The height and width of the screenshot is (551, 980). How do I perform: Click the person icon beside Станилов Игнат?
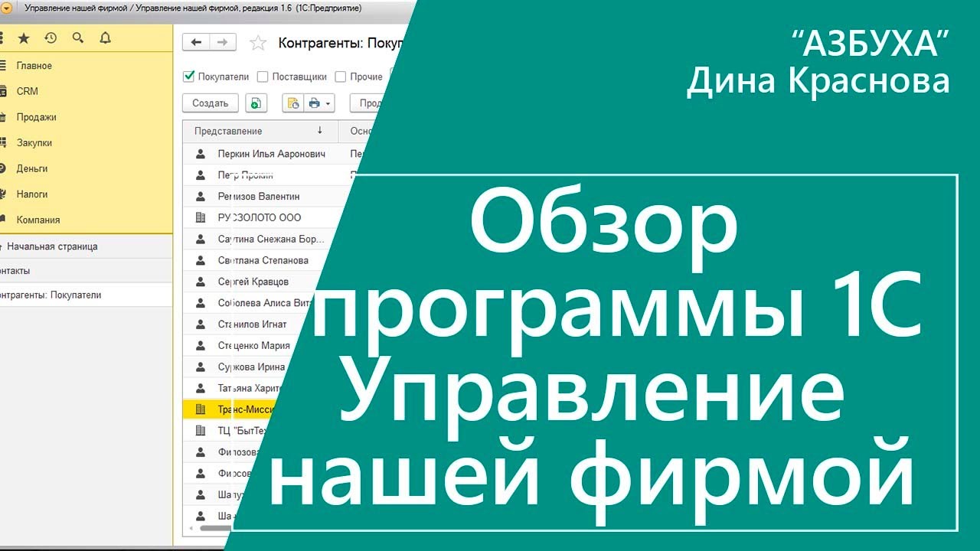click(201, 324)
